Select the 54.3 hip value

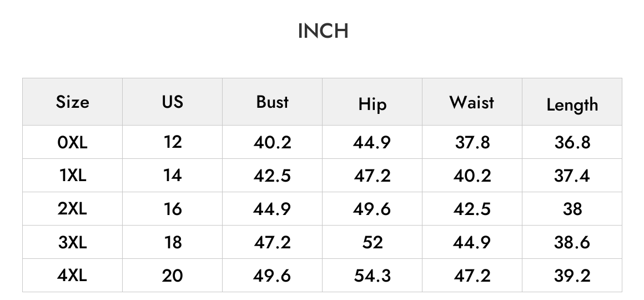pyautogui.click(x=372, y=276)
